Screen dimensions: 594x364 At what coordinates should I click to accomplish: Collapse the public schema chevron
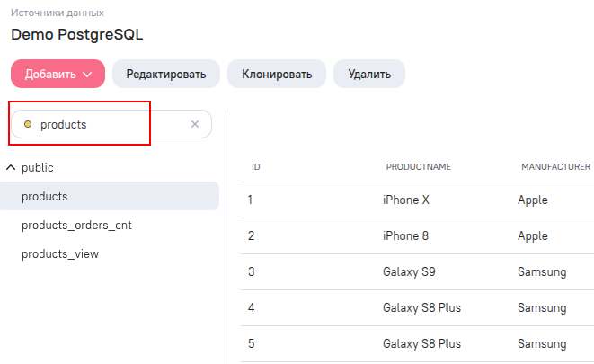click(x=11, y=167)
